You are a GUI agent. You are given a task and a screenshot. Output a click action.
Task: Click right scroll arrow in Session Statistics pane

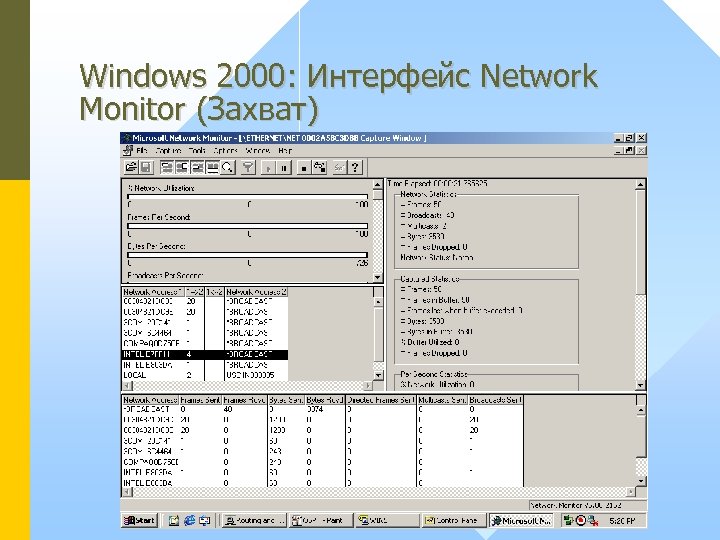pyautogui.click(x=368, y=386)
